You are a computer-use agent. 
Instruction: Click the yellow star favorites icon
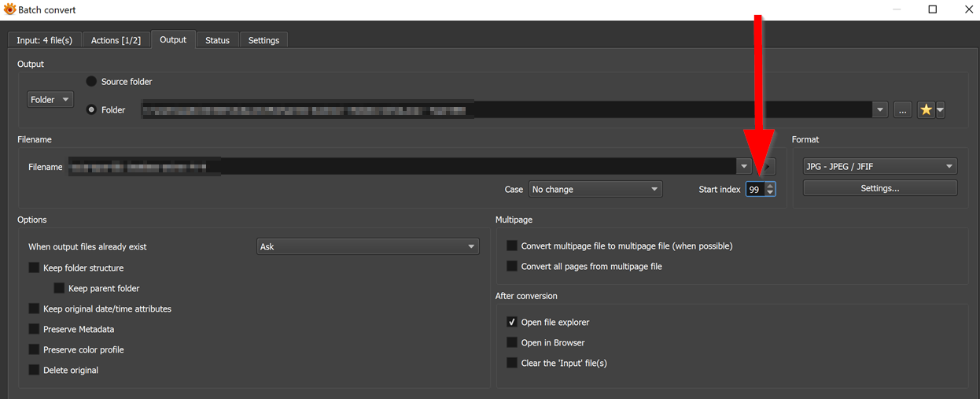pos(926,110)
